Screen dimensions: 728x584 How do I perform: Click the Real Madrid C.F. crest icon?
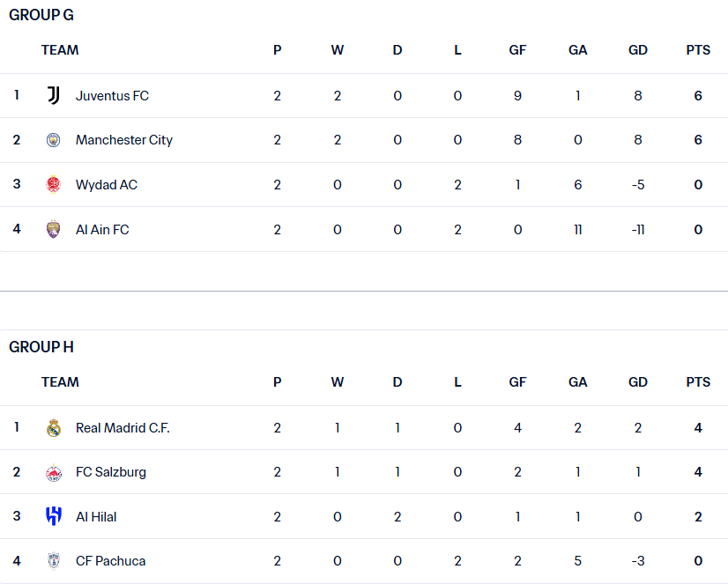point(54,428)
